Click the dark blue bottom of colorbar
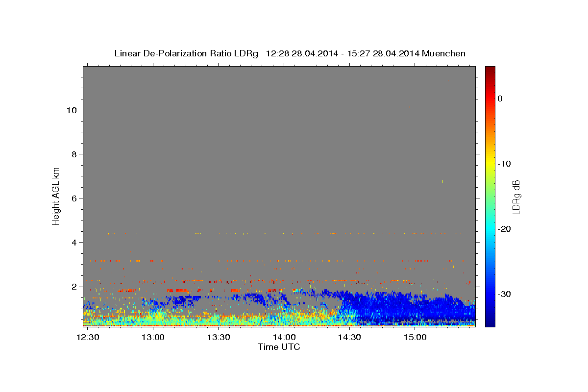This screenshot has height=392, width=588. click(490, 323)
